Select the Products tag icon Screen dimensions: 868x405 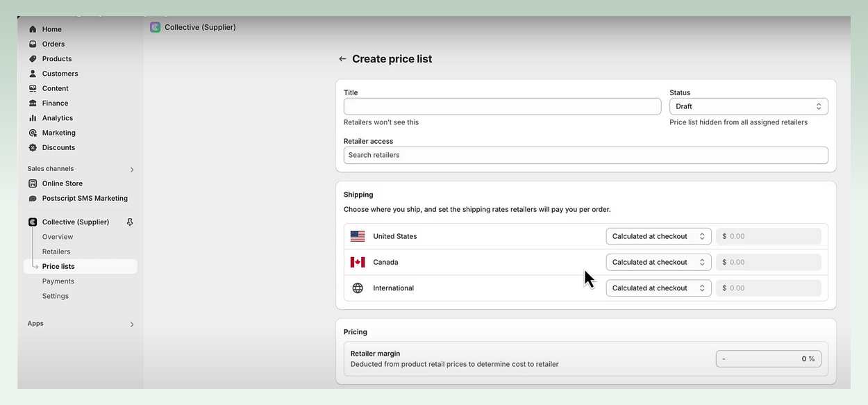32,58
